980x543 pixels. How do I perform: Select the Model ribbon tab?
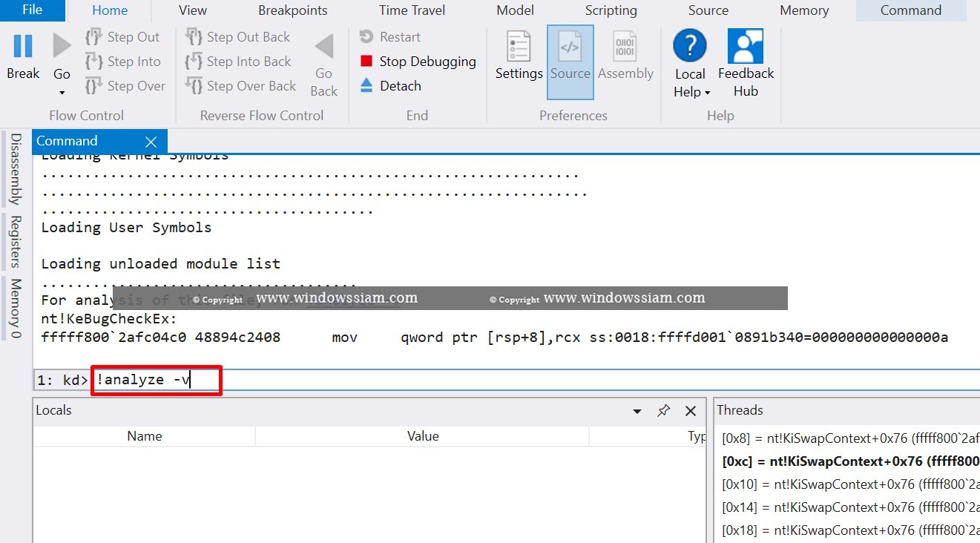click(516, 10)
